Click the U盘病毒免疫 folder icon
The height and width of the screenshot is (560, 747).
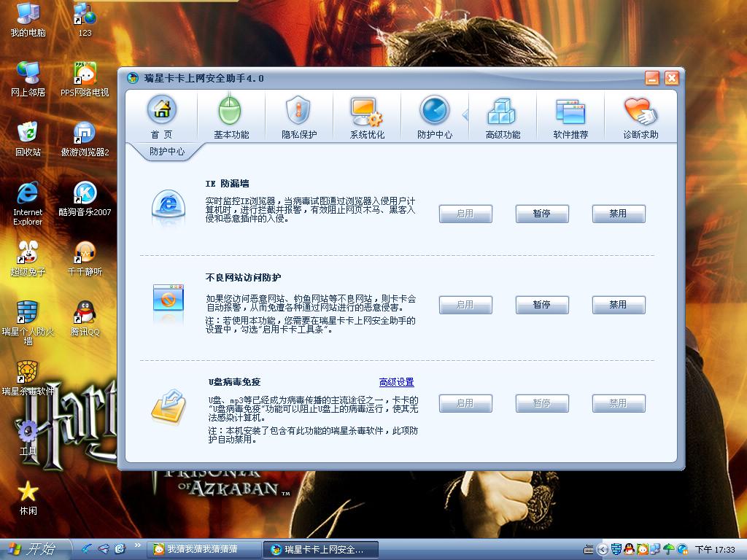(x=169, y=406)
